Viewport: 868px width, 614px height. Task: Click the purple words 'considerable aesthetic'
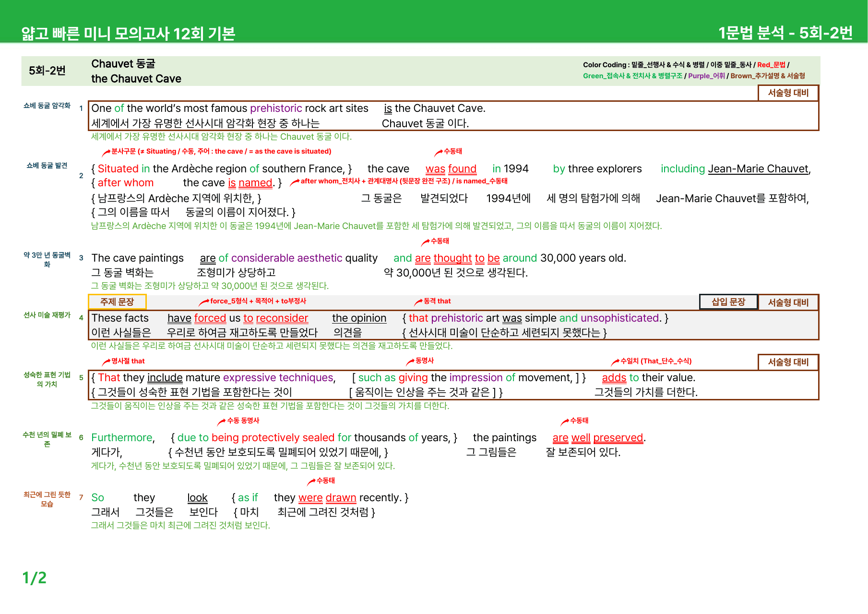287,258
